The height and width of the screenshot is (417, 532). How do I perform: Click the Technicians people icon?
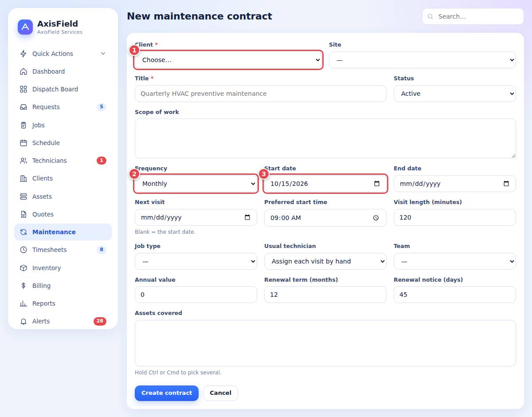point(23,161)
